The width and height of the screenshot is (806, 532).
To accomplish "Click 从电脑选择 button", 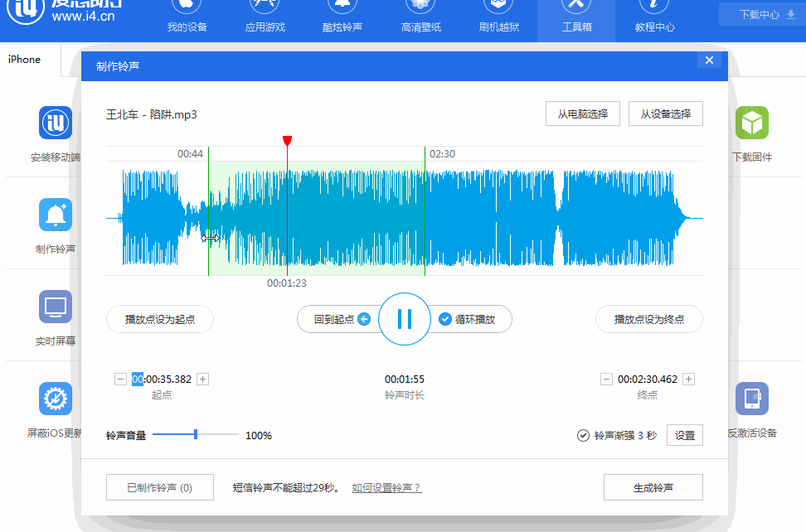I will pos(582,114).
